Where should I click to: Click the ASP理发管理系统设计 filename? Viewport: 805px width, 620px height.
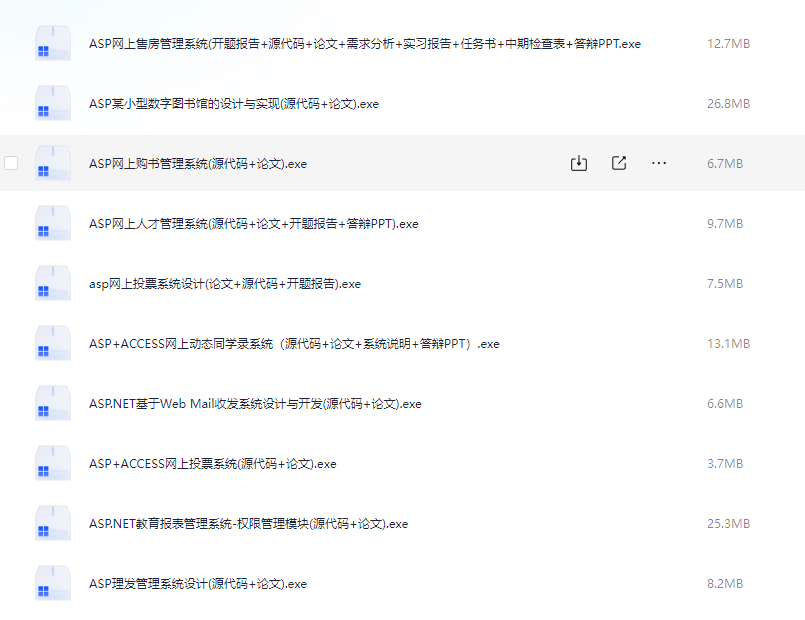[x=199, y=583]
